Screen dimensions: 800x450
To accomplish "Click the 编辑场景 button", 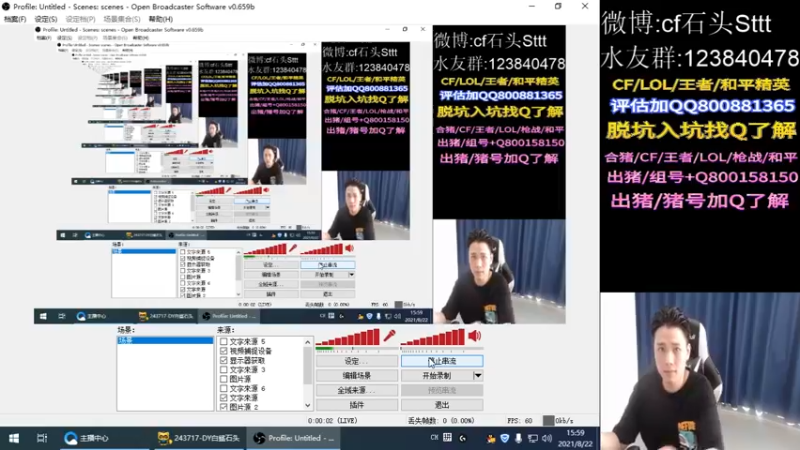I will coord(357,376).
